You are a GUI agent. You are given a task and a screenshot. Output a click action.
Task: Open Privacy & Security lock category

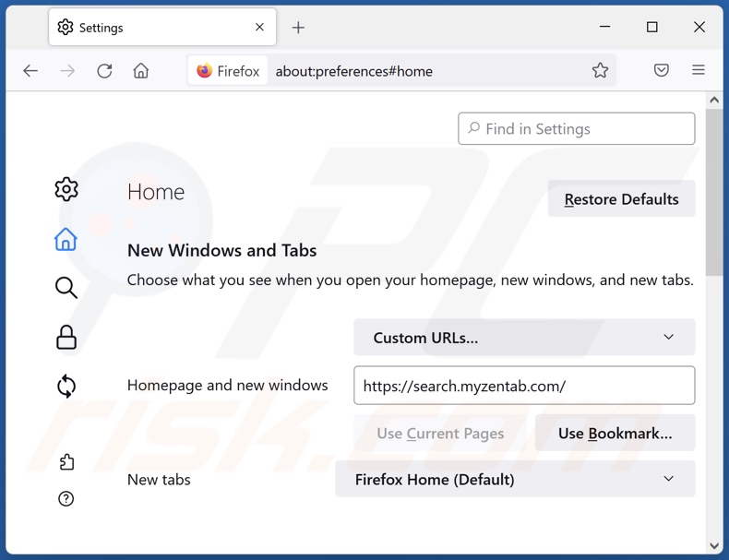point(66,337)
